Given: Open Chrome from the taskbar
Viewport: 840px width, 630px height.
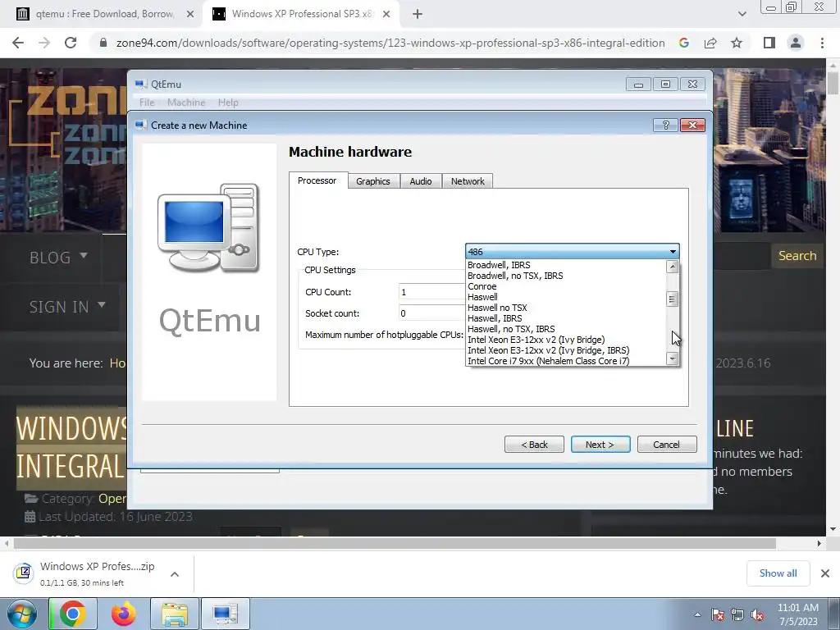Looking at the screenshot, I should [x=72, y=614].
